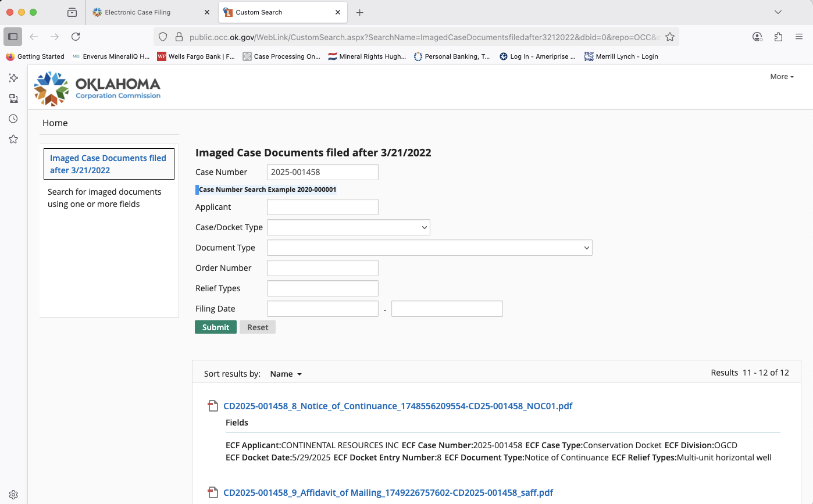Go back to the previous page

pos(34,37)
